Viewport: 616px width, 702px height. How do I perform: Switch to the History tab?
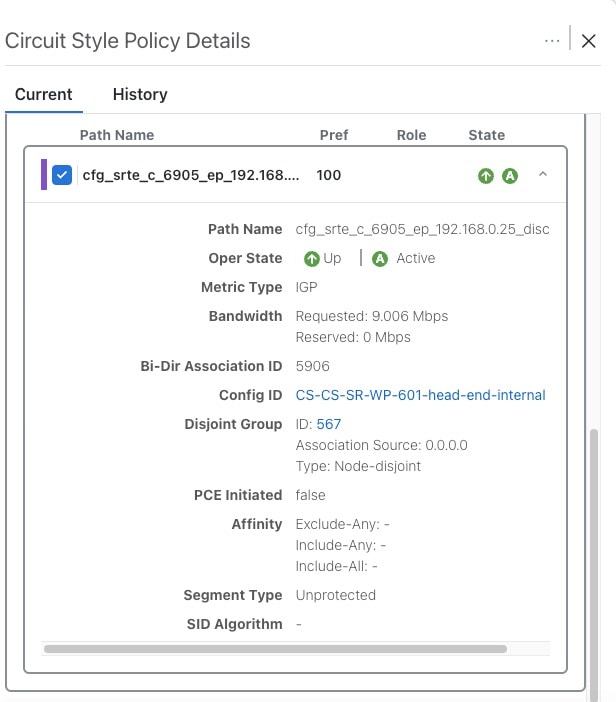(140, 94)
